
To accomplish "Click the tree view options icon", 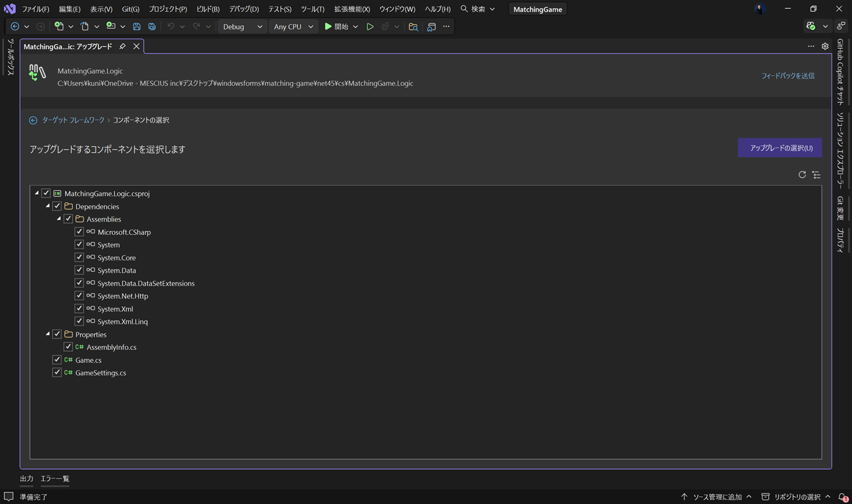I will 816,175.
